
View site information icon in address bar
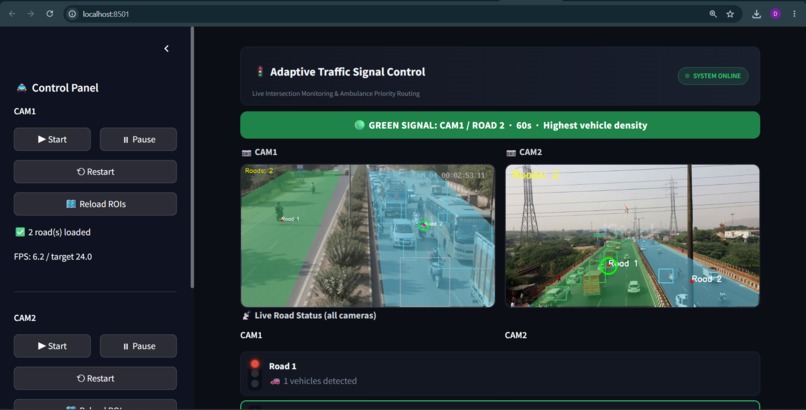click(x=72, y=14)
